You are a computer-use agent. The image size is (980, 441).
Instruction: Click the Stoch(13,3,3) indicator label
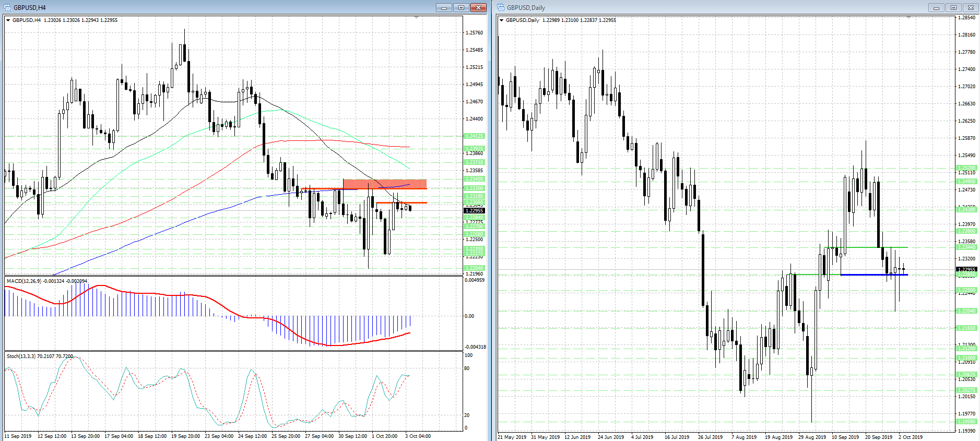[21, 356]
